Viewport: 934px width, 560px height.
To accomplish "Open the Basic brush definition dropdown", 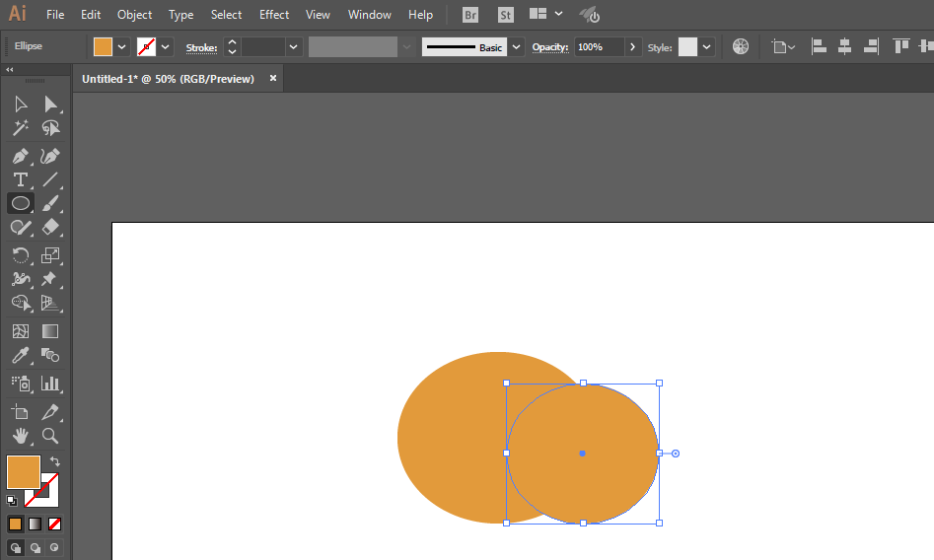I will tap(517, 47).
